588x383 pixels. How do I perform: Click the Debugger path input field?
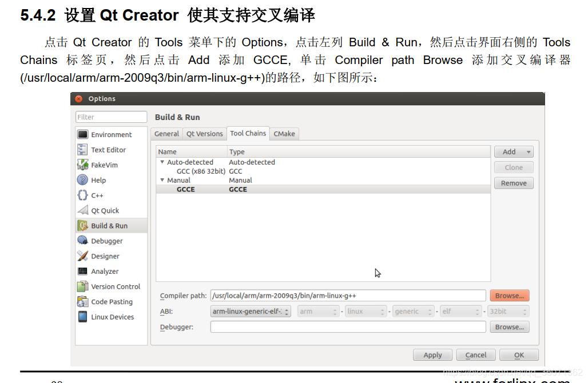[x=348, y=327]
